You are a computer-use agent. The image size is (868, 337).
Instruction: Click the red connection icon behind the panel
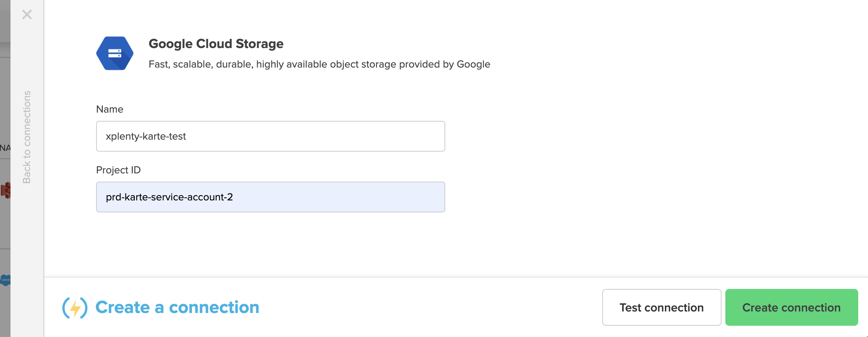(x=5, y=190)
